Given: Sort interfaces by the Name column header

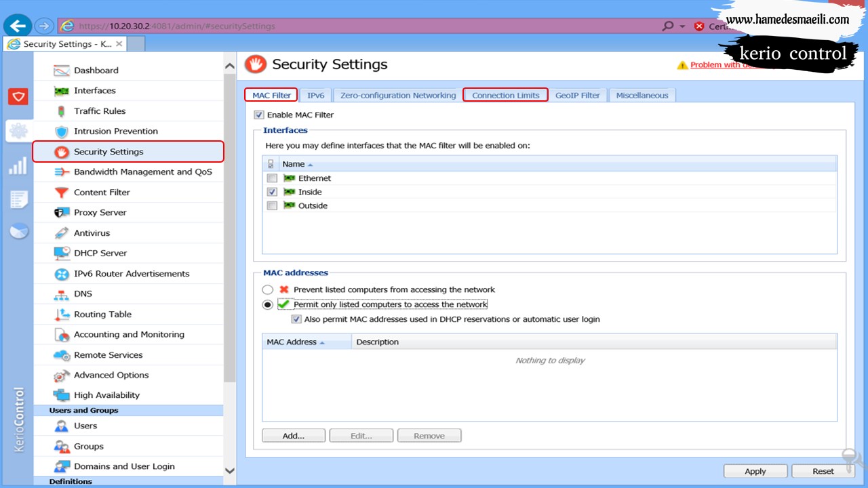Looking at the screenshot, I should coord(557,164).
